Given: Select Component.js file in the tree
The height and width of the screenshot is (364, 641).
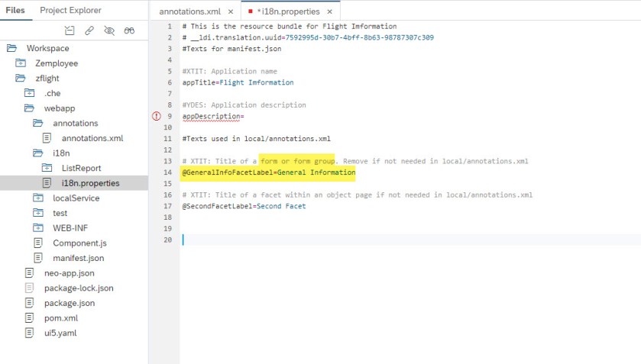Looking at the screenshot, I should click(x=79, y=243).
